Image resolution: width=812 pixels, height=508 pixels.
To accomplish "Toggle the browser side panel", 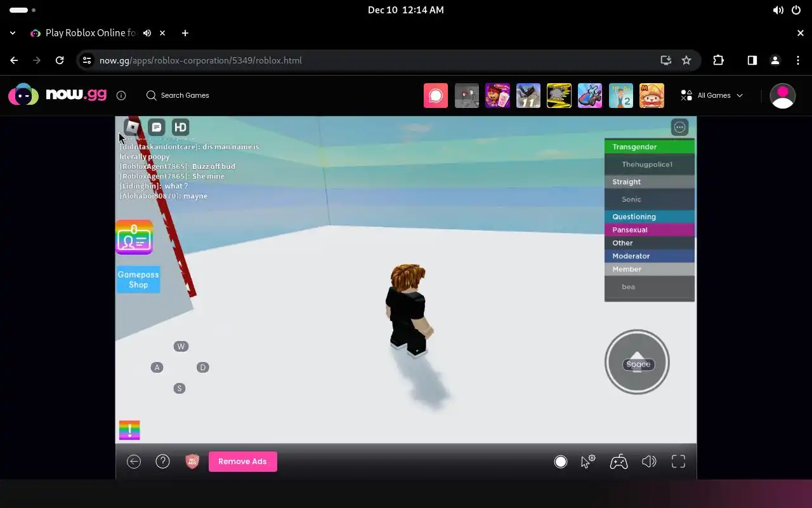I will click(x=752, y=60).
